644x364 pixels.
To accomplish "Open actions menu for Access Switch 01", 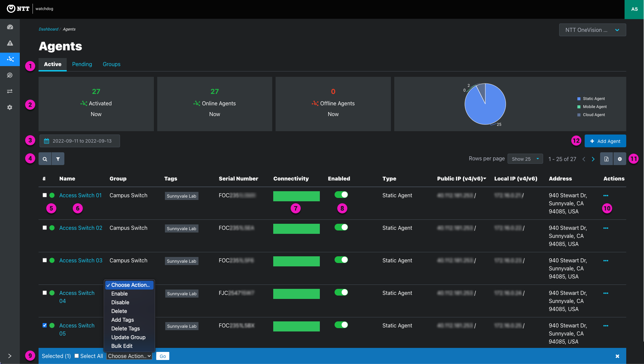I will [606, 196].
